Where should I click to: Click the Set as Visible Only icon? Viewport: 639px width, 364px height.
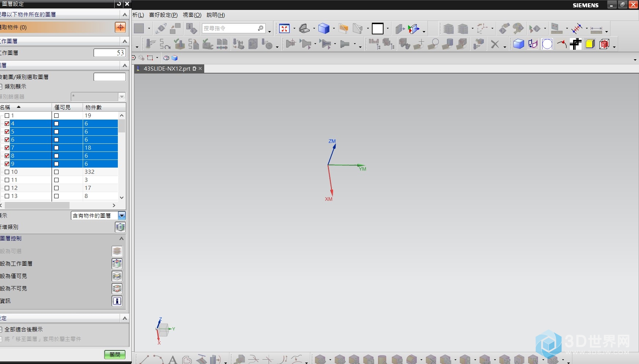(x=117, y=276)
